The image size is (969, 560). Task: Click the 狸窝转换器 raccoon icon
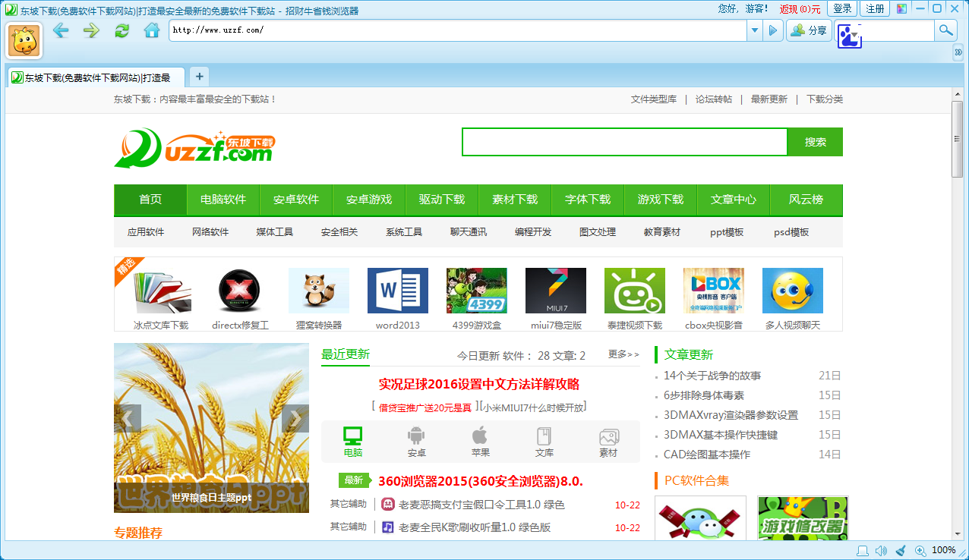319,291
